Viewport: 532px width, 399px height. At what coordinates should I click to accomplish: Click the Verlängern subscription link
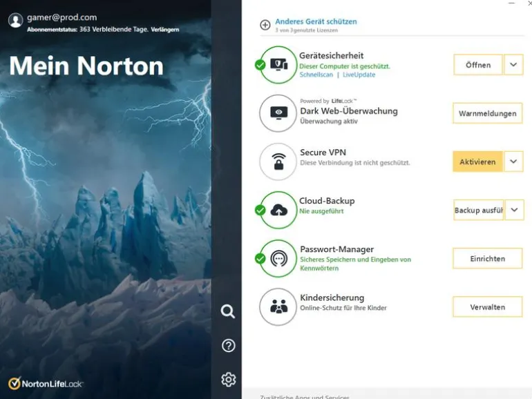[x=165, y=30]
